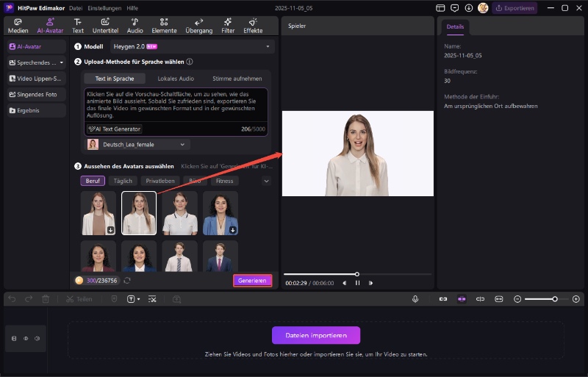Open the Effekte panel
The height and width of the screenshot is (377, 588).
253,26
